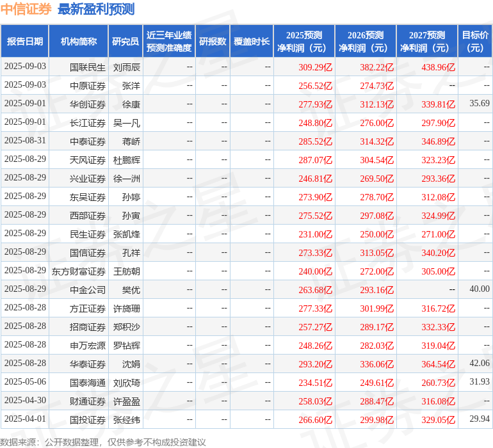The width and height of the screenshot is (493, 448).
Task: Select institution 华创证券
Action: coord(88,104)
